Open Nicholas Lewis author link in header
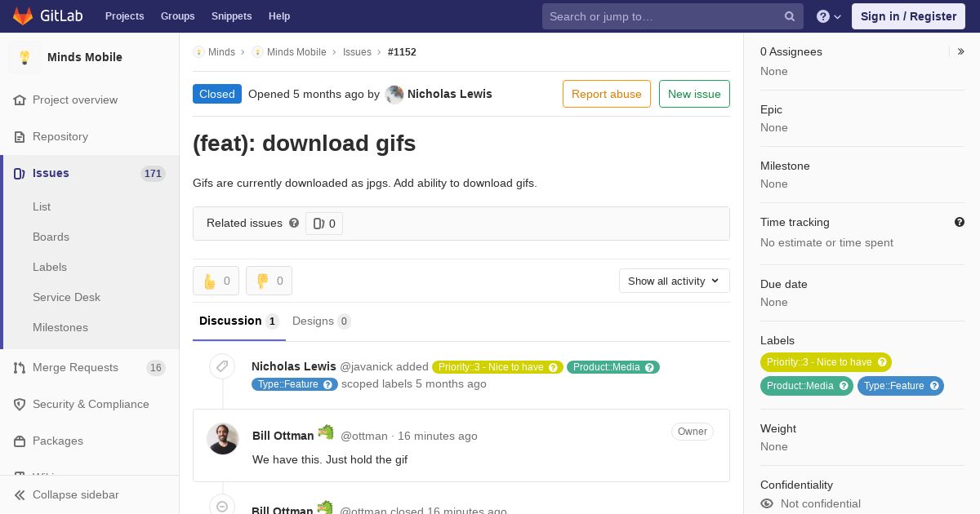 click(x=449, y=94)
